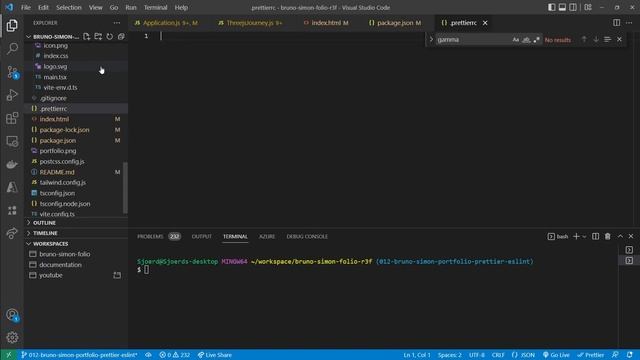
Task: Open Run and Debug view
Action: click(12, 95)
